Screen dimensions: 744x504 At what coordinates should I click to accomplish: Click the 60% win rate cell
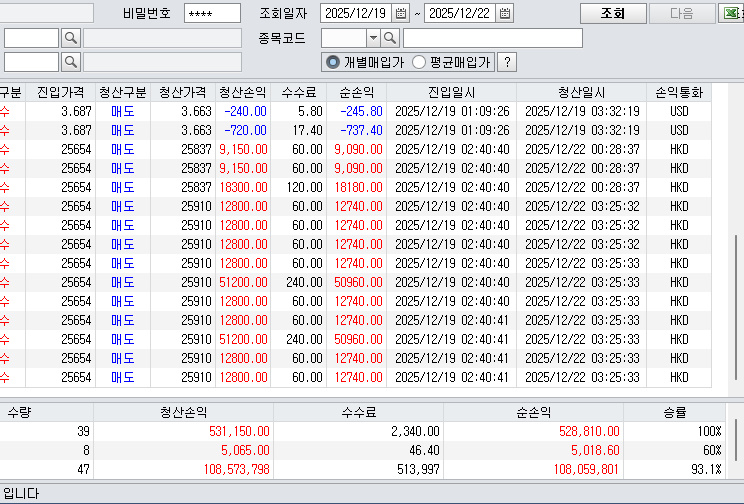click(674, 450)
